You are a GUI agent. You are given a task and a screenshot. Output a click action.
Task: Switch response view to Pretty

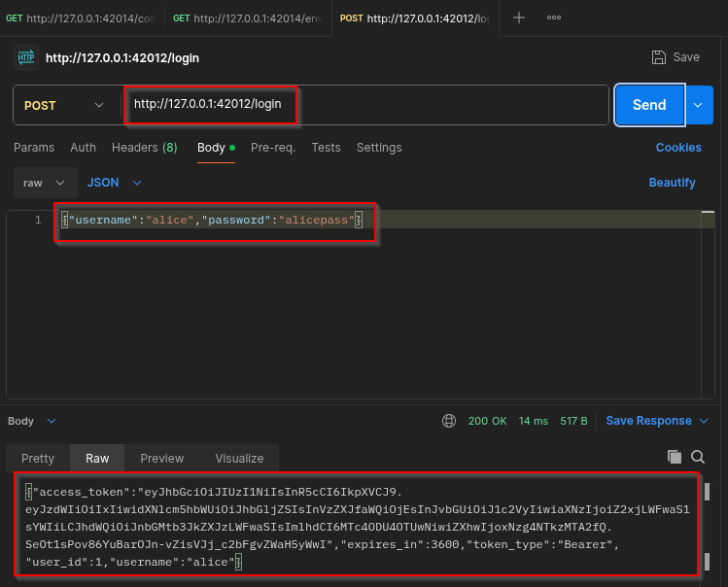pos(38,459)
